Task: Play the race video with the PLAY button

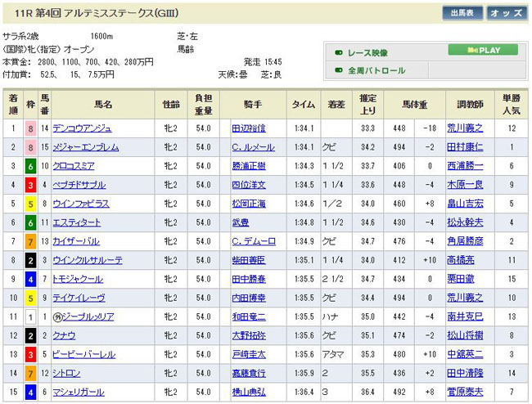Action: tap(483, 50)
